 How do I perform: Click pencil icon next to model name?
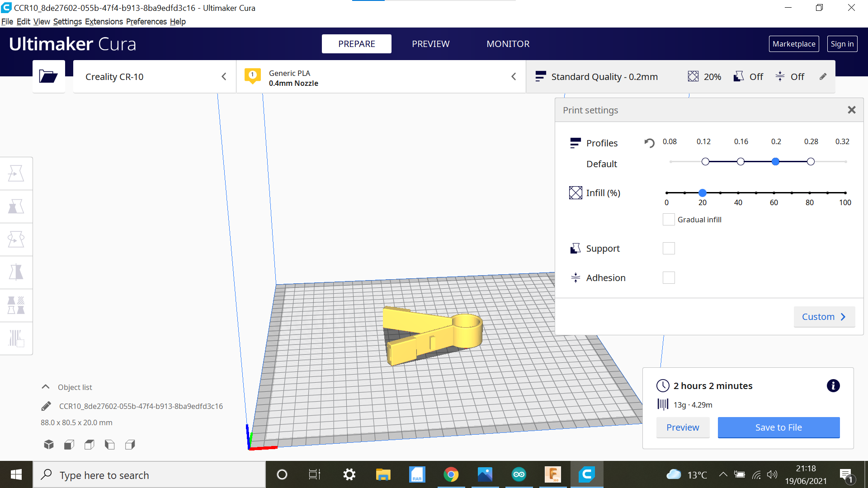(x=46, y=406)
